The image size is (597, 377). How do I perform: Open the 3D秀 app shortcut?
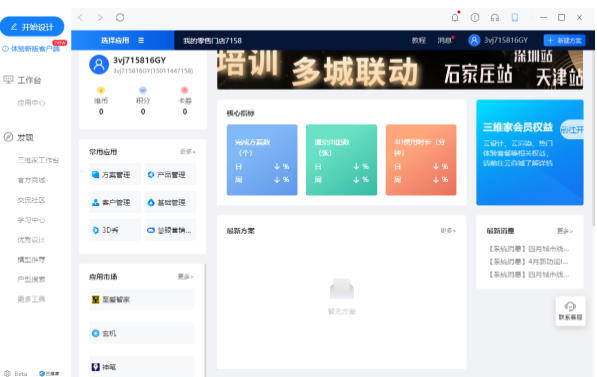[115, 230]
